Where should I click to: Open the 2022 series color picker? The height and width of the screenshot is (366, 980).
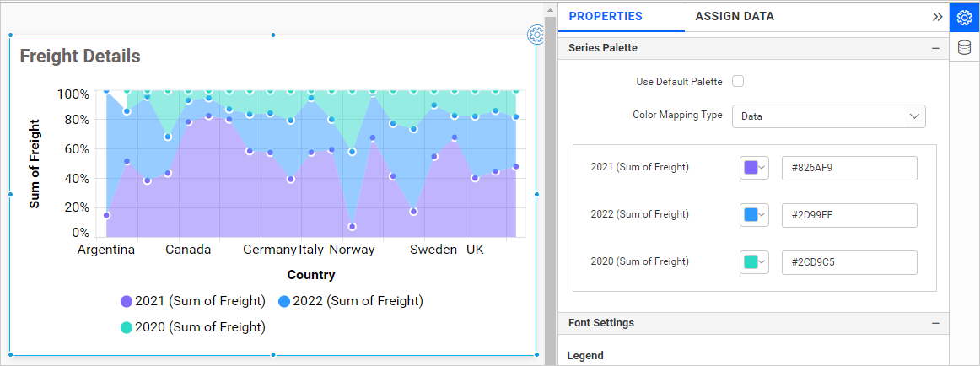click(x=754, y=215)
